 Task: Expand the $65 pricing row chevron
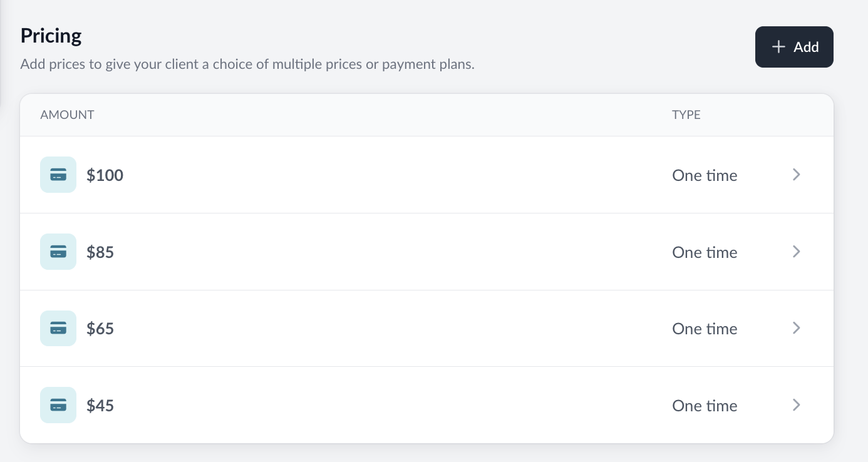tap(796, 328)
